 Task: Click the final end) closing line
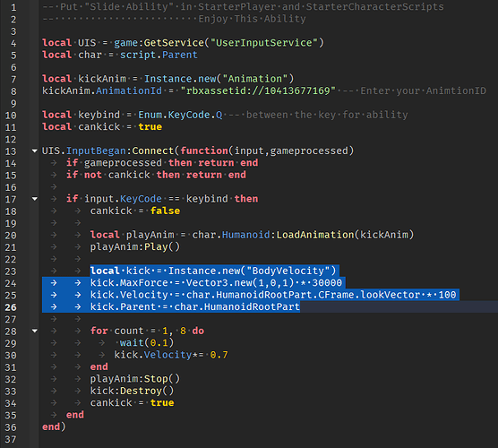point(54,427)
